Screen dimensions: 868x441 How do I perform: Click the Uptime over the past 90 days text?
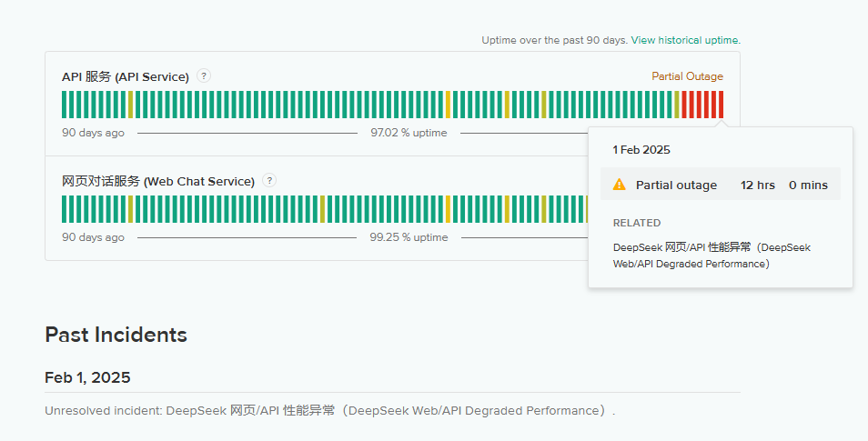555,40
